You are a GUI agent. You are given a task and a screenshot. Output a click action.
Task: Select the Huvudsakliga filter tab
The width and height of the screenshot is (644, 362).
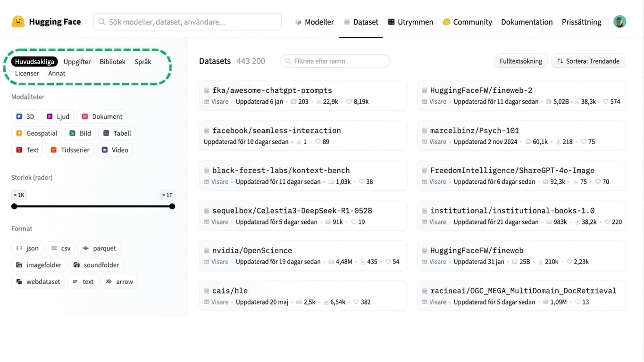point(34,62)
